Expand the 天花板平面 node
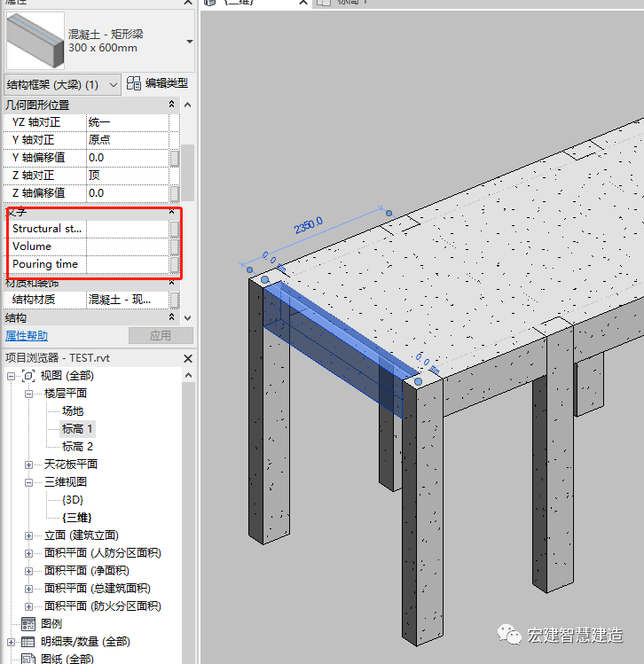Viewport: 644px width, 664px height. 28,465
